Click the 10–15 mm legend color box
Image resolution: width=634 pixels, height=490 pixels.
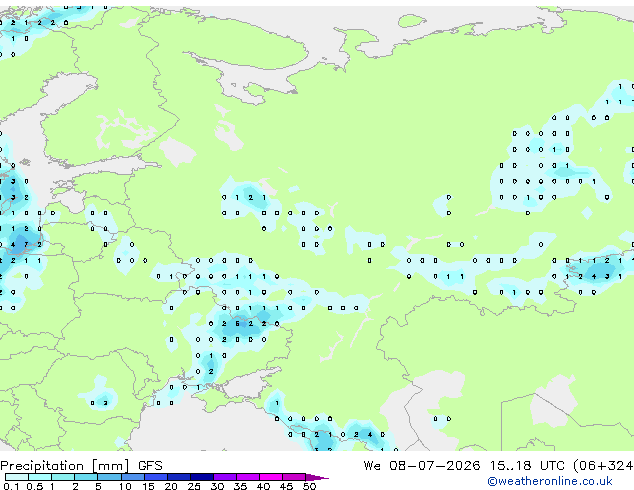[133, 477]
